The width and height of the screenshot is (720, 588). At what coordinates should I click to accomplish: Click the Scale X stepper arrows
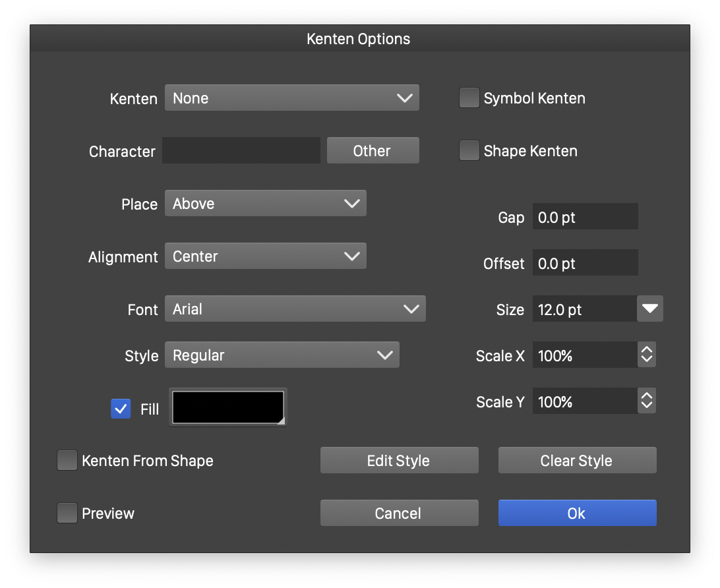[647, 355]
